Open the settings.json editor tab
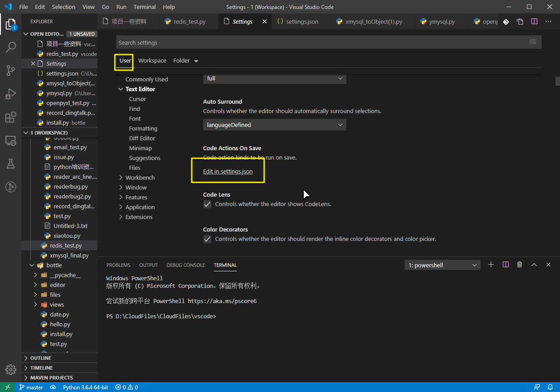This screenshot has width=560, height=392. [301, 21]
